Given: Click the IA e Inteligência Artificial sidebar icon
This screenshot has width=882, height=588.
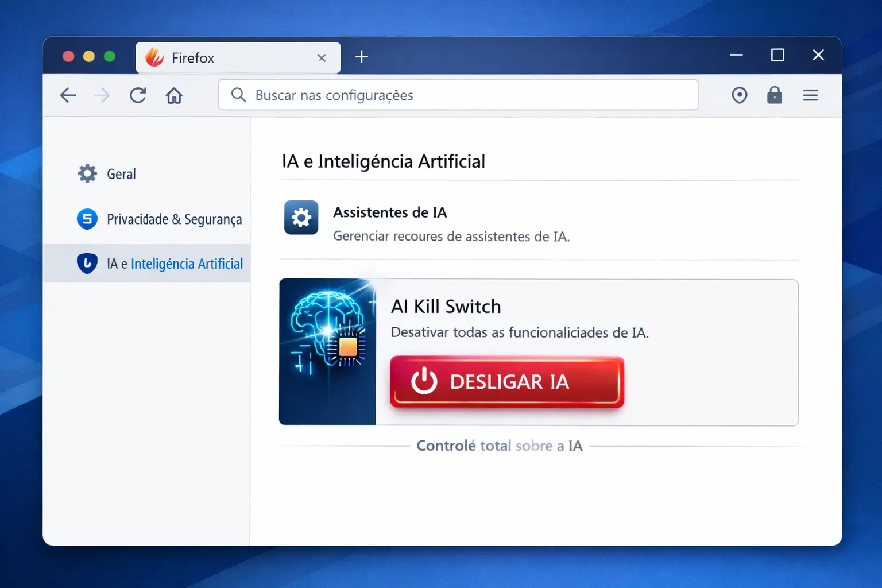Looking at the screenshot, I should coord(87,263).
